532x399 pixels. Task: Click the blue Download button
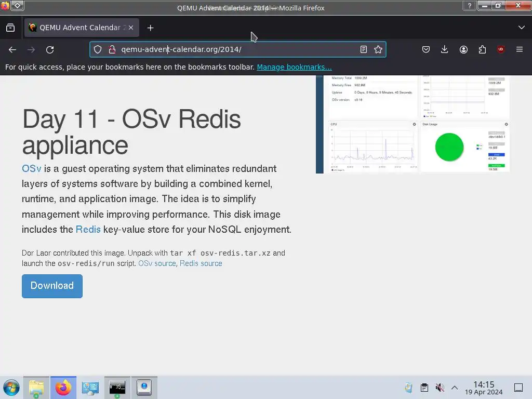coord(52,286)
